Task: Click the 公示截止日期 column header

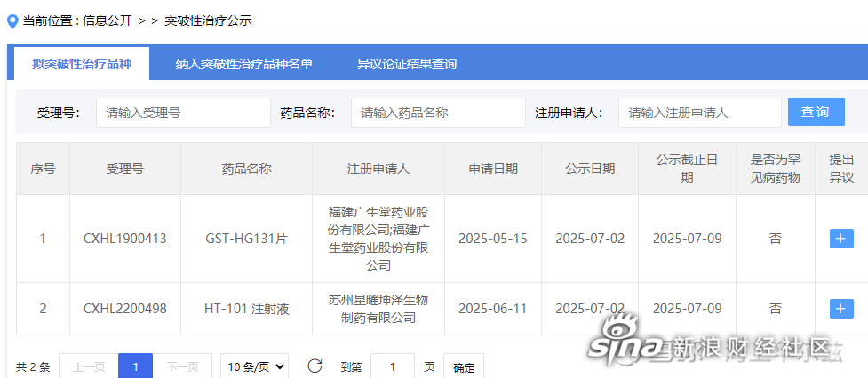Action: tap(687, 169)
